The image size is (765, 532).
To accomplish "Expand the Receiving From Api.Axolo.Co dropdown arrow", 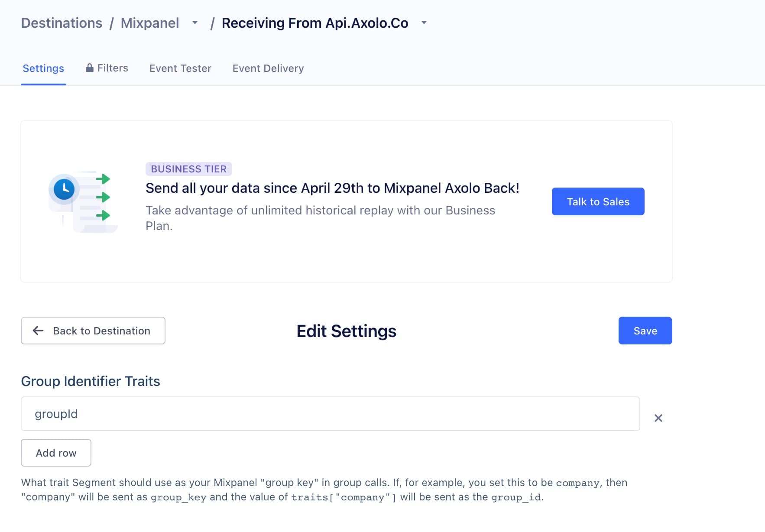I will (424, 23).
